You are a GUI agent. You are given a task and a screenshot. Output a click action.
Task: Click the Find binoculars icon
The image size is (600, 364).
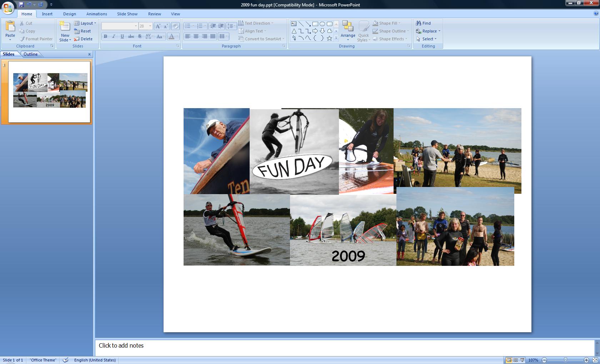click(419, 23)
